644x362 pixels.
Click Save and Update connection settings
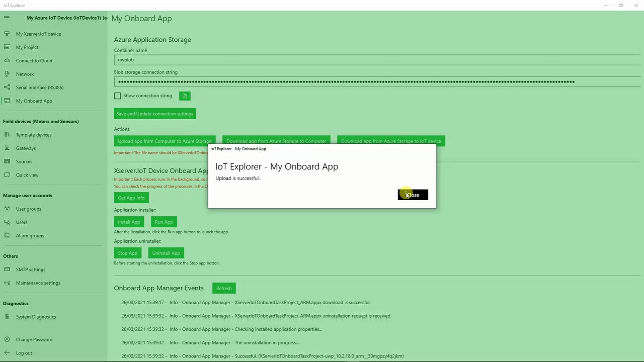click(x=154, y=114)
